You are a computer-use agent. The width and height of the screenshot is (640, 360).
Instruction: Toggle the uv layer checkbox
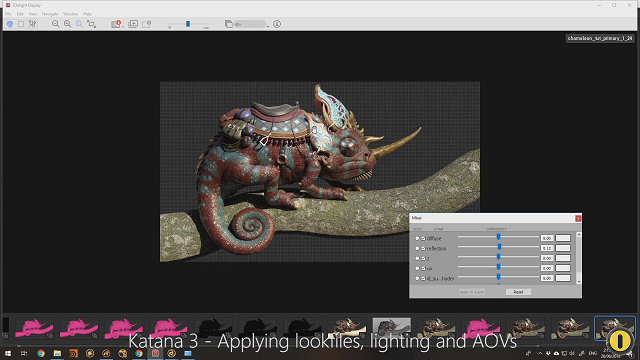click(x=423, y=268)
